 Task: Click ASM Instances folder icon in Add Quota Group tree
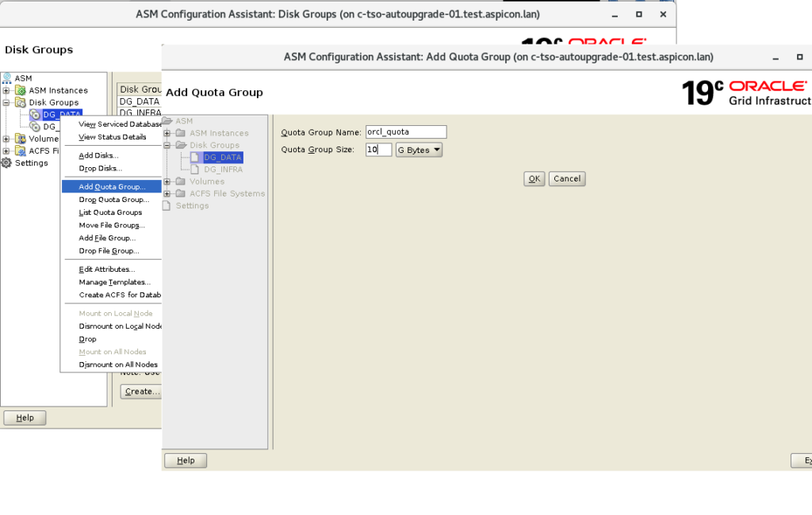[x=181, y=133]
